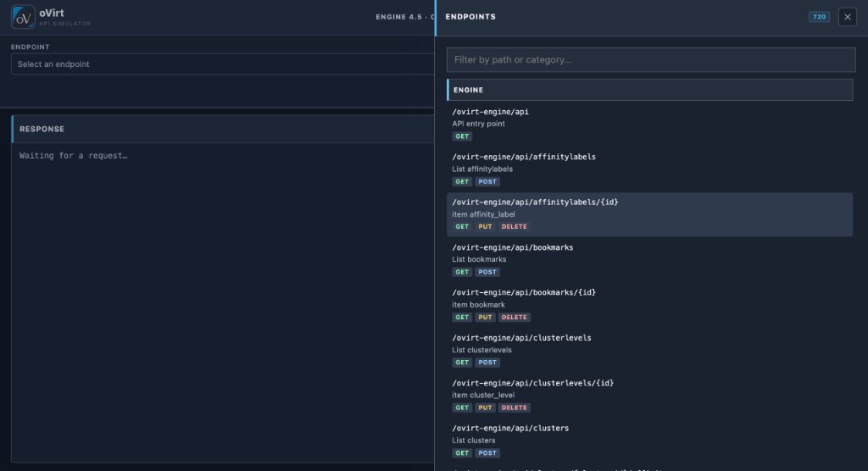The width and height of the screenshot is (868, 471).
Task: Click POST badge for List affinitylabels
Action: point(487,181)
